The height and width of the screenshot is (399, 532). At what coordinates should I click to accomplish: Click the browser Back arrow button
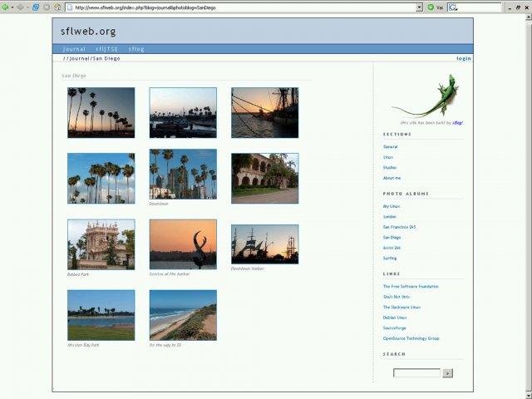[5, 7]
